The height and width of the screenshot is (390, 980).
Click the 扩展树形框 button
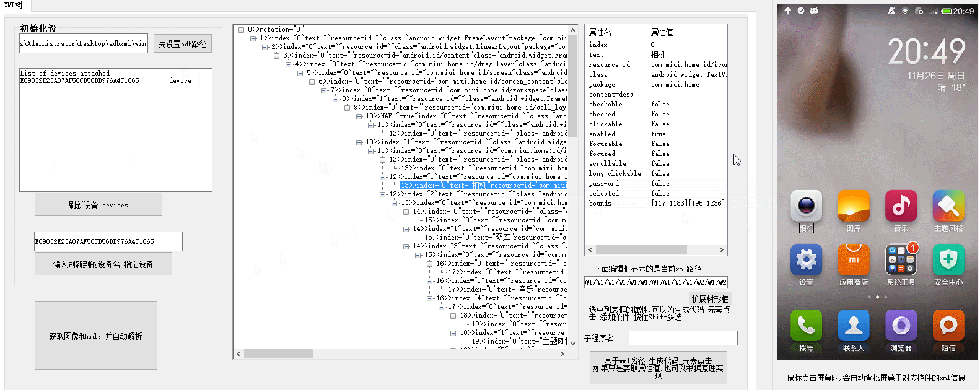point(709,299)
